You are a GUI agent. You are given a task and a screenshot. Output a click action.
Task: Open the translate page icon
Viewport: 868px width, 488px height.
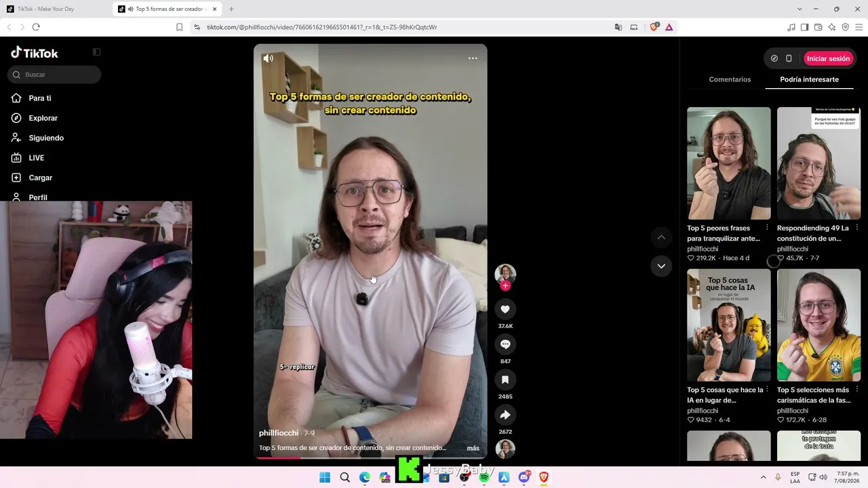[x=618, y=27]
